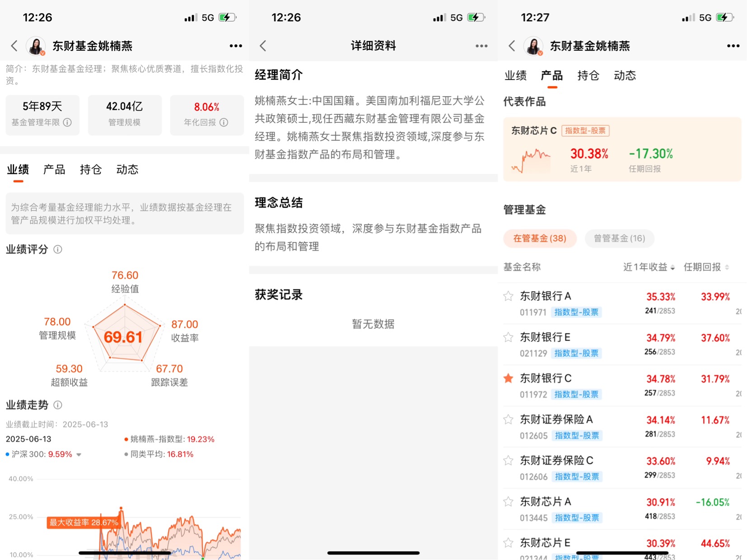
Task: Tap info icon beside 业绩评分
Action: [x=58, y=249]
